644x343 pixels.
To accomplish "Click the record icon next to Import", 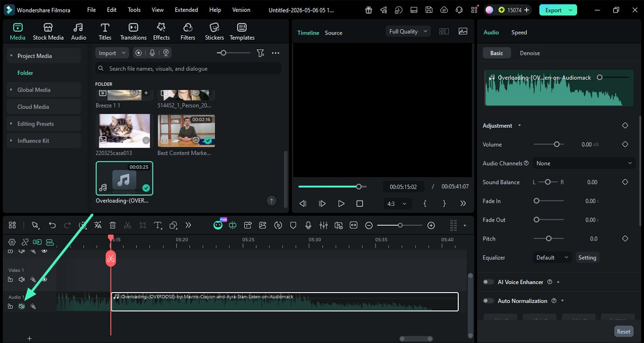I will click(139, 53).
